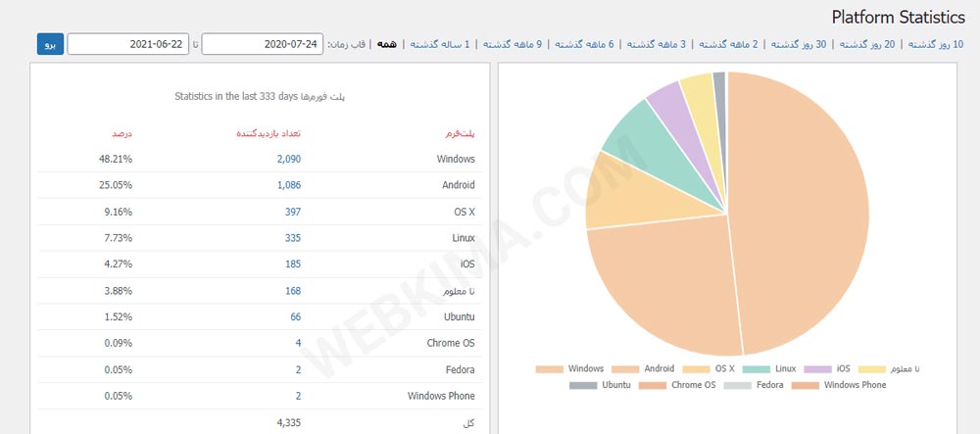Choose the 1 ساله گذشته range
The height and width of the screenshot is (434, 980).
440,44
